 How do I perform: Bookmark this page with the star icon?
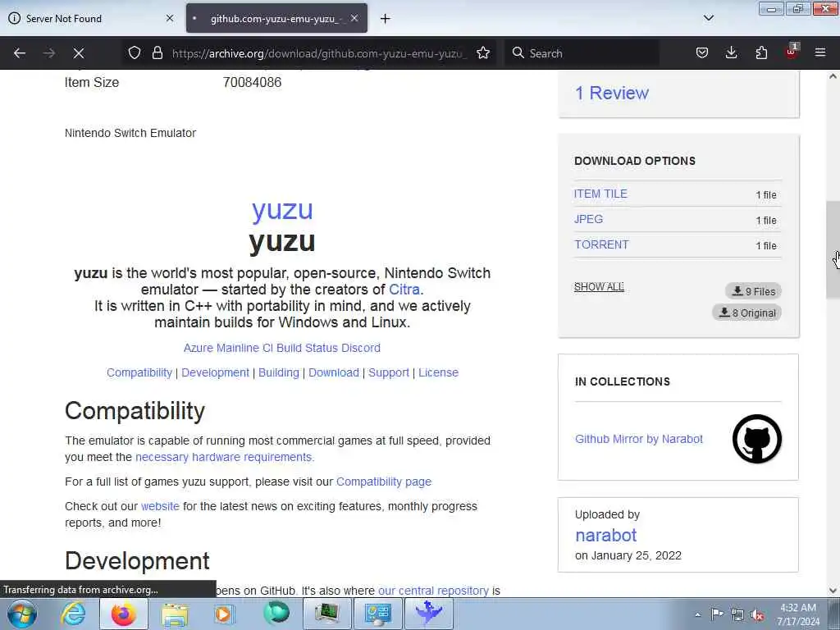coord(483,52)
